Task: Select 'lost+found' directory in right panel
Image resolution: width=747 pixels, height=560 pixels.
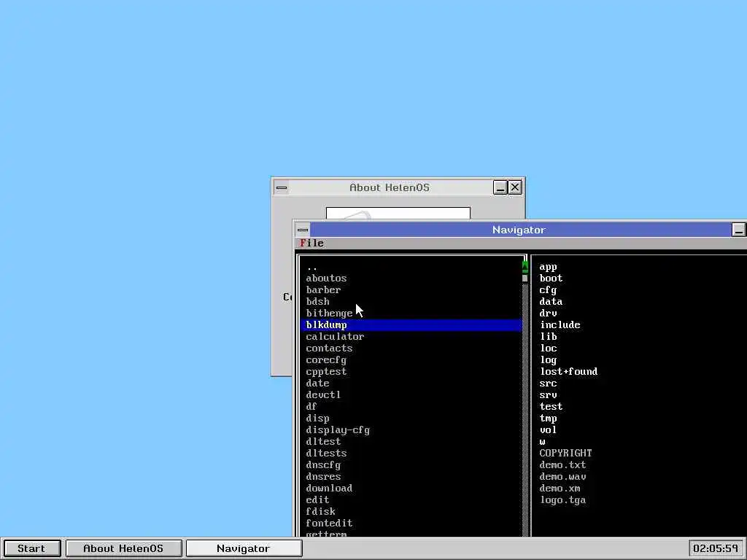Action: point(569,372)
